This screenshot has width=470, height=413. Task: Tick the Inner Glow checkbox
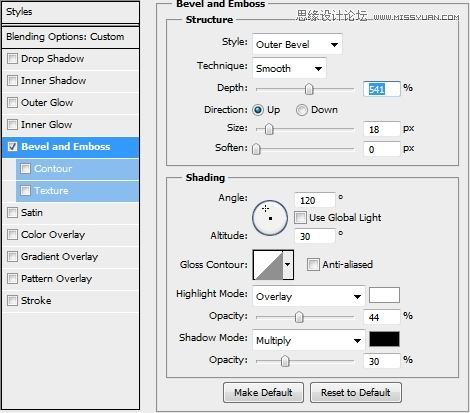pyautogui.click(x=12, y=125)
